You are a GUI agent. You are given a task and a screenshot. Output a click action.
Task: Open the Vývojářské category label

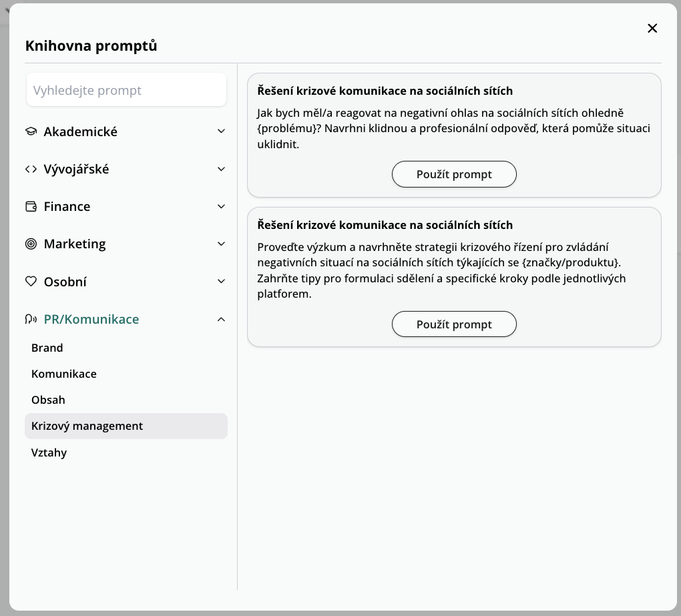[76, 169]
